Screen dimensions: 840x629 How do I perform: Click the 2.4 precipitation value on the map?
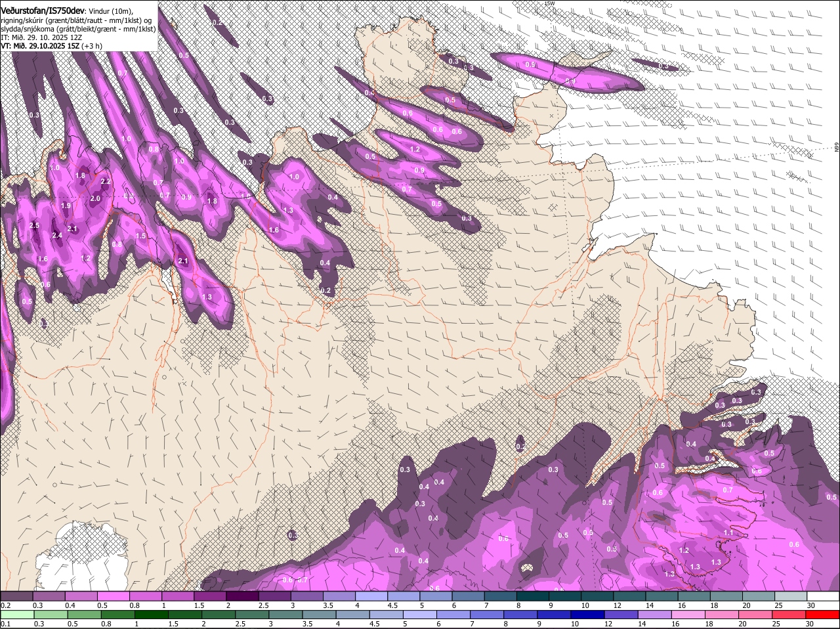click(x=57, y=236)
